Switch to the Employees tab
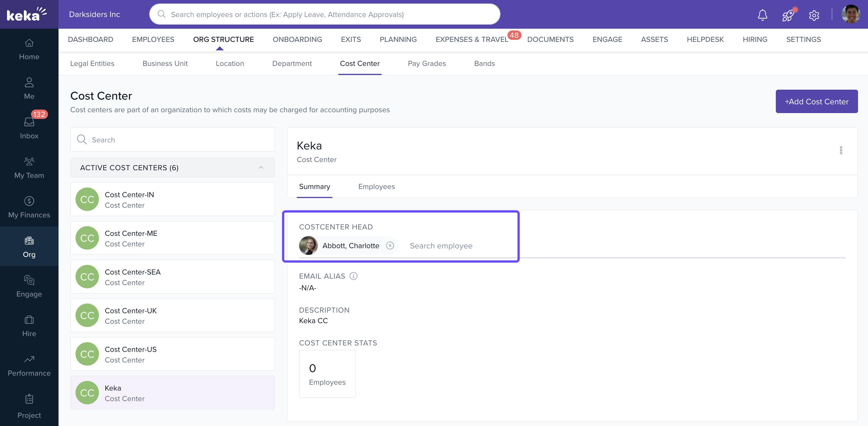The image size is (868, 426). coord(376,186)
